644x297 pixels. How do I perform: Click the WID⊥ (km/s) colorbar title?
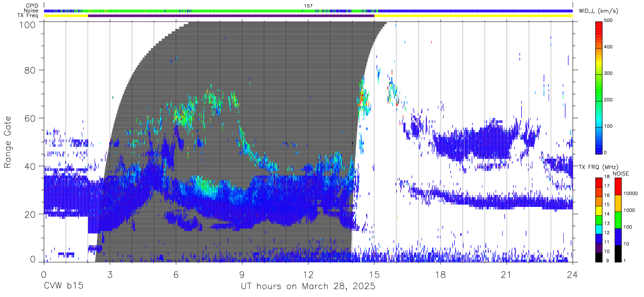pyautogui.click(x=599, y=10)
